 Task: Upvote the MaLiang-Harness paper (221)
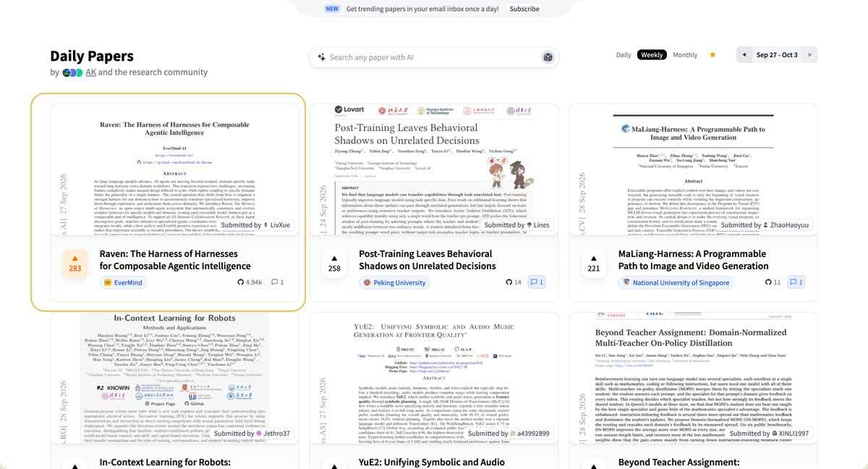coord(593,263)
